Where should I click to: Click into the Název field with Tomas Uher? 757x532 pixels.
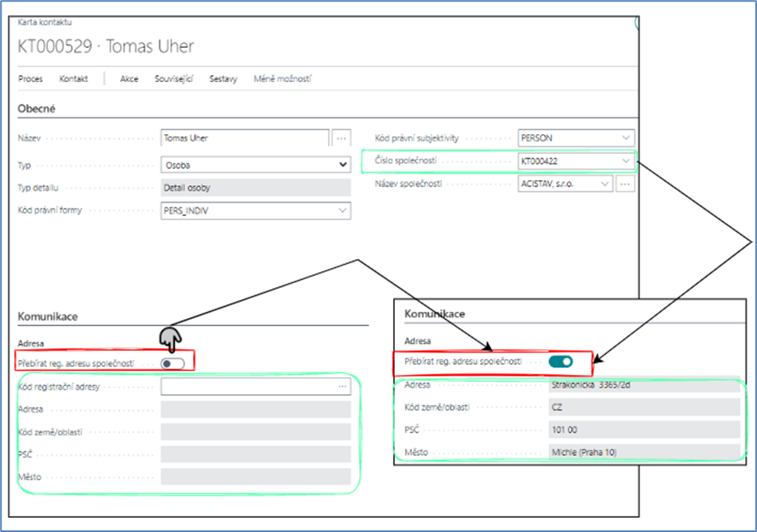pyautogui.click(x=243, y=138)
